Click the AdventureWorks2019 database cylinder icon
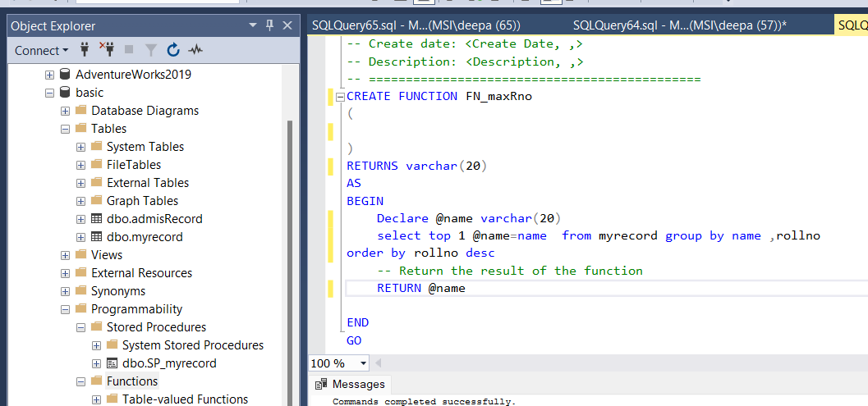This screenshot has width=868, height=406. 65,74
